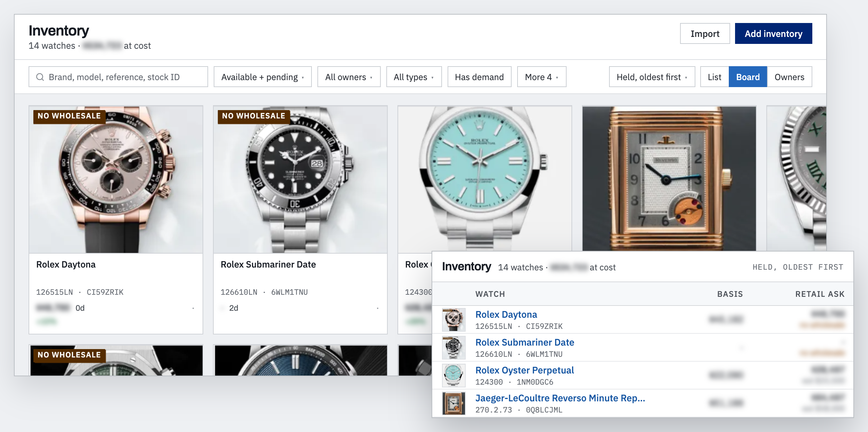The image size is (868, 432).
Task: Click the Import button
Action: click(705, 33)
